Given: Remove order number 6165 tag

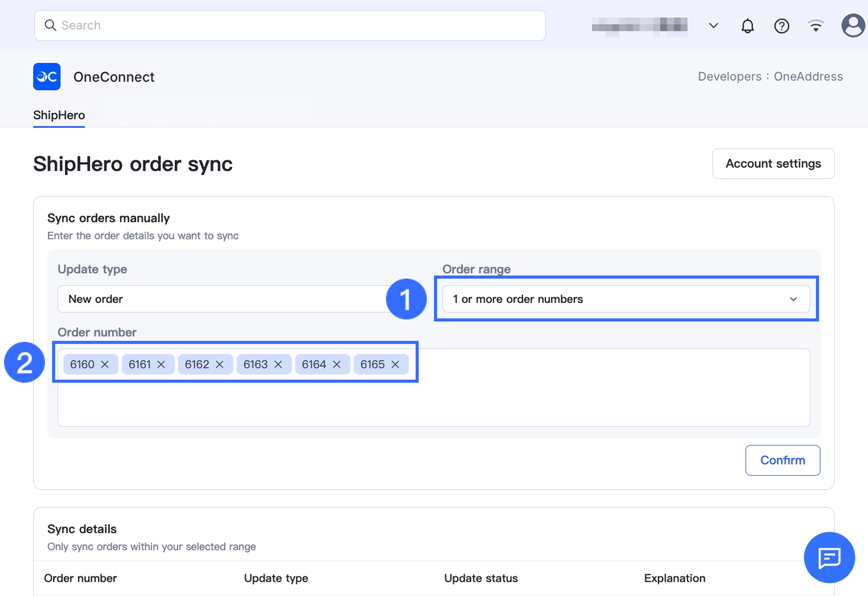Looking at the screenshot, I should [x=395, y=364].
